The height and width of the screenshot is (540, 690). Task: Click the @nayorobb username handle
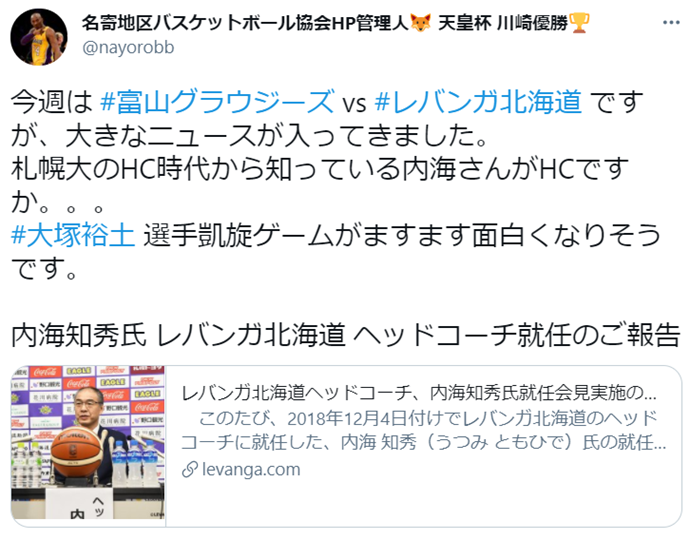click(128, 48)
